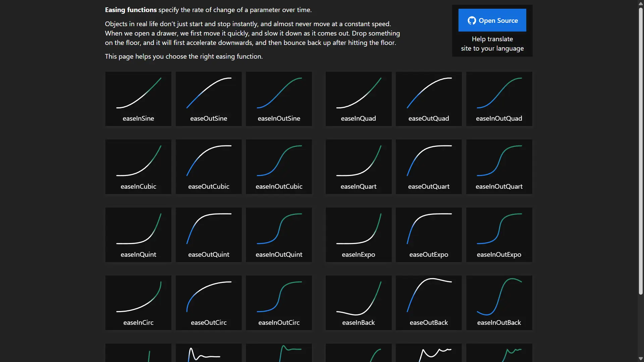Select the easeInOutBack curve graph
The image size is (644, 362).
(499, 297)
